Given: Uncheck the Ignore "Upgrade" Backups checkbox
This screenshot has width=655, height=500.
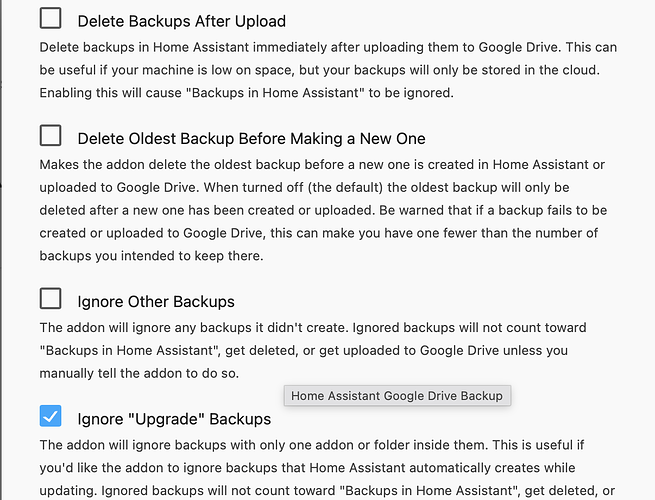Looking at the screenshot, I should 50,416.
